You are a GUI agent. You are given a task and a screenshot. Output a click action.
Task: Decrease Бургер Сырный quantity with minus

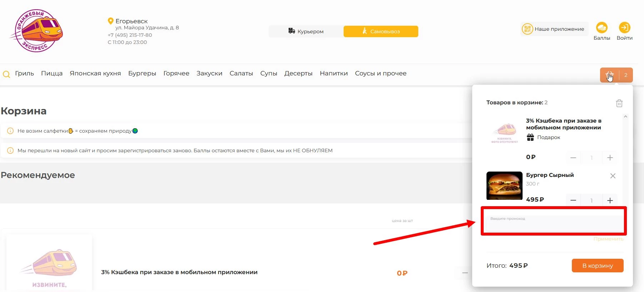pos(573,201)
